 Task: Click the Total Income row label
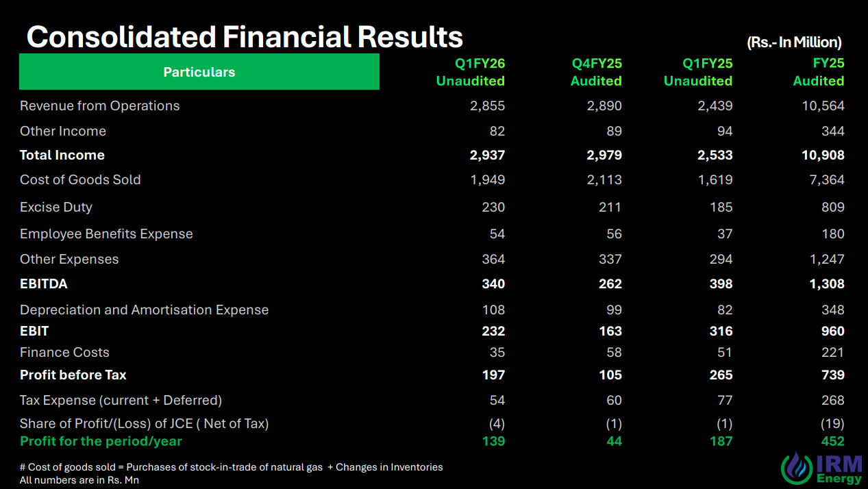(62, 155)
